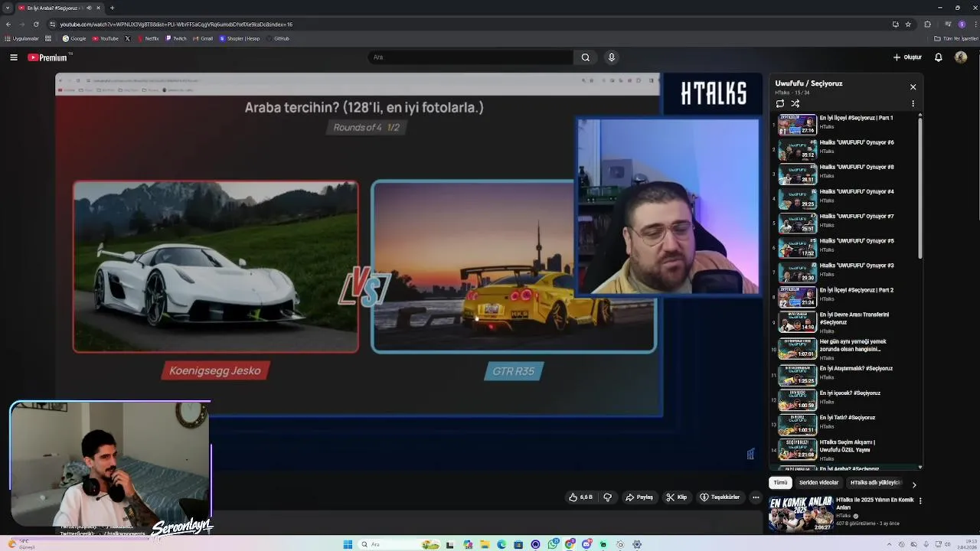Open the tab search dropdown arrow
This screenshot has width=980, height=551.
(x=8, y=8)
